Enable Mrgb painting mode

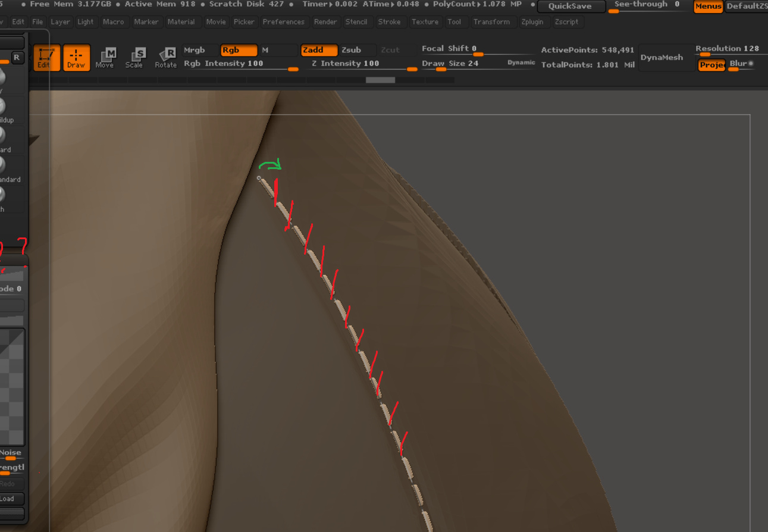(200, 50)
